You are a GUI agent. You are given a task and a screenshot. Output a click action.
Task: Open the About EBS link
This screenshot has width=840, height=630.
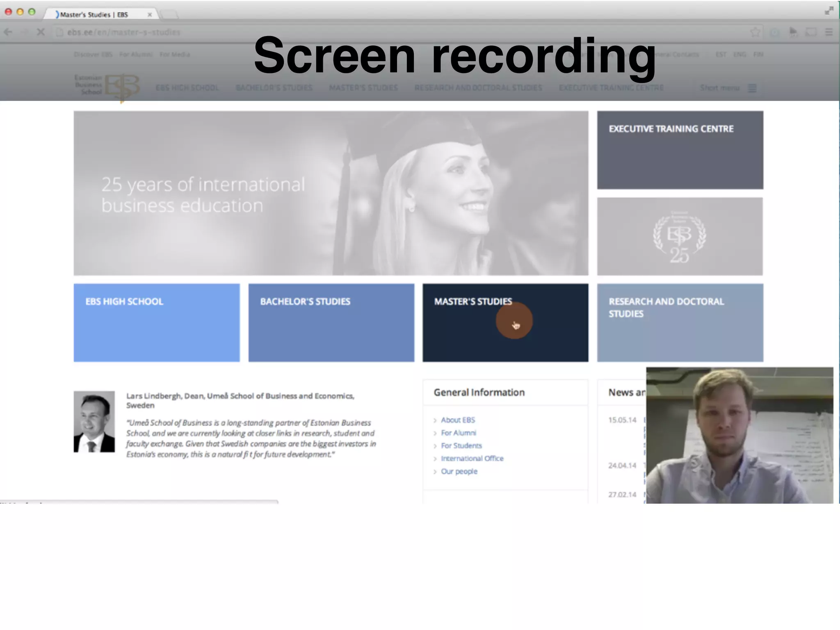[458, 420]
